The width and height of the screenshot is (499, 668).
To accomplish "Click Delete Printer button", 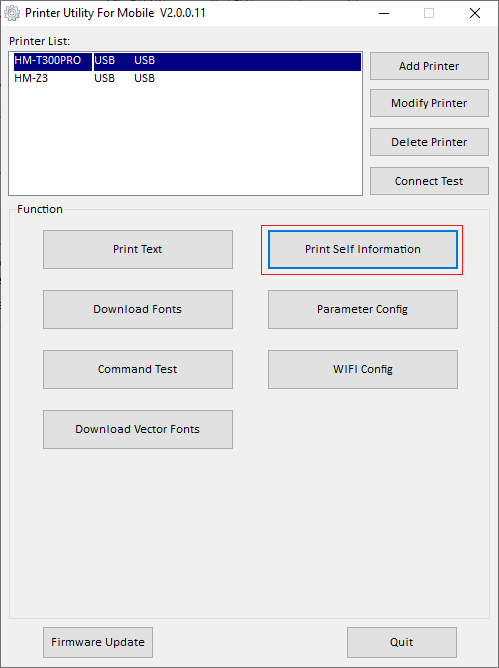I will [429, 142].
